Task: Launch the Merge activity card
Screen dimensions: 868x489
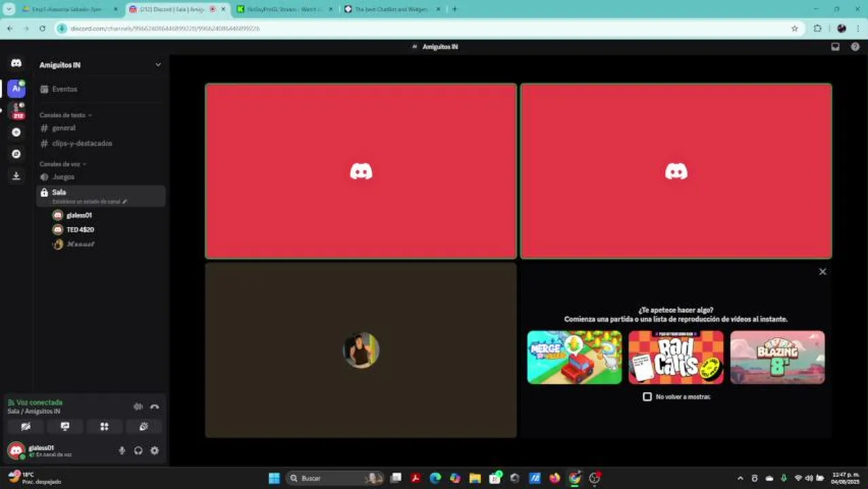Action: 575,357
